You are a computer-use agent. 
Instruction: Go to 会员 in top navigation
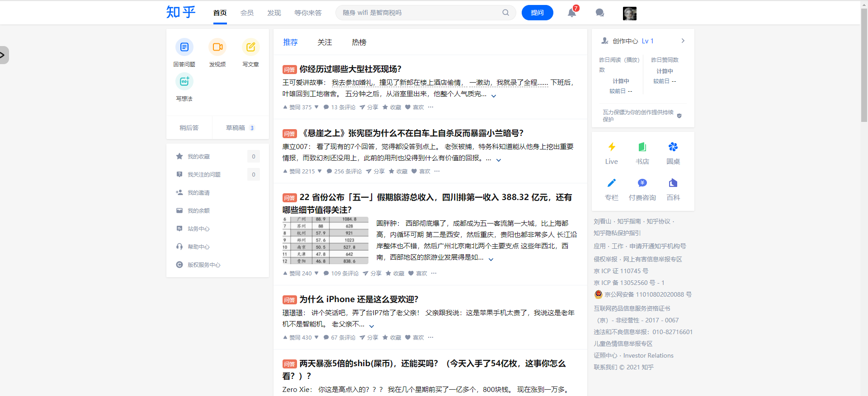point(247,13)
